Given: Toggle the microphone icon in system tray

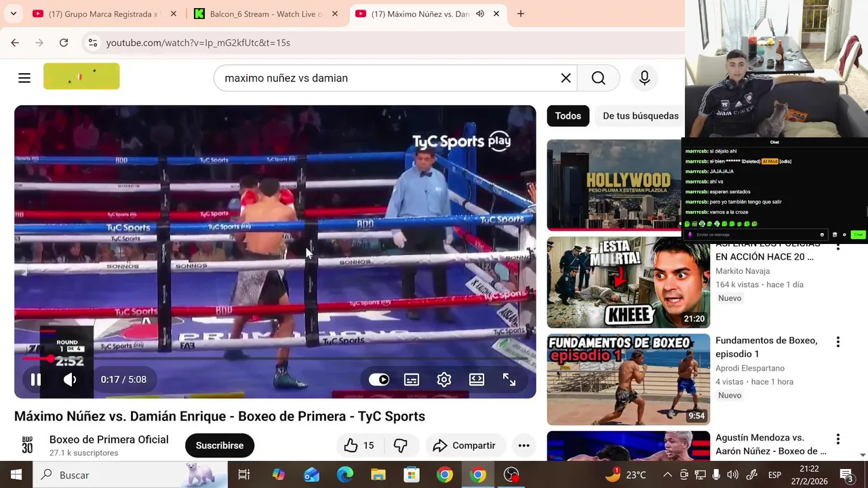Looking at the screenshot, I should [x=716, y=474].
